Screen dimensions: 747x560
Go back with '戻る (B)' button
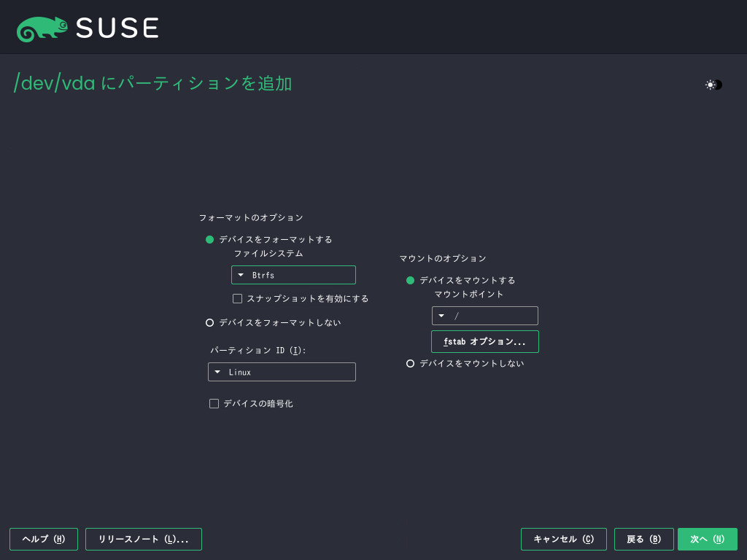click(x=644, y=539)
